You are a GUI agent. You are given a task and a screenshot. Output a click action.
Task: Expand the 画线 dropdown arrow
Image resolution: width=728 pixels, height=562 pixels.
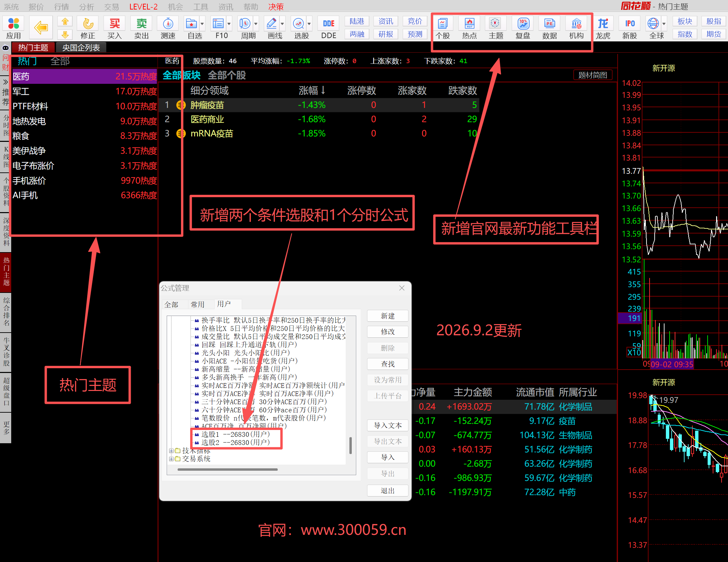click(x=283, y=24)
